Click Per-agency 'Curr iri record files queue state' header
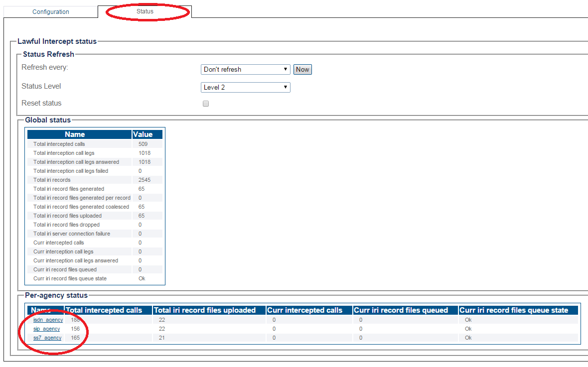588x367 pixels. click(514, 310)
